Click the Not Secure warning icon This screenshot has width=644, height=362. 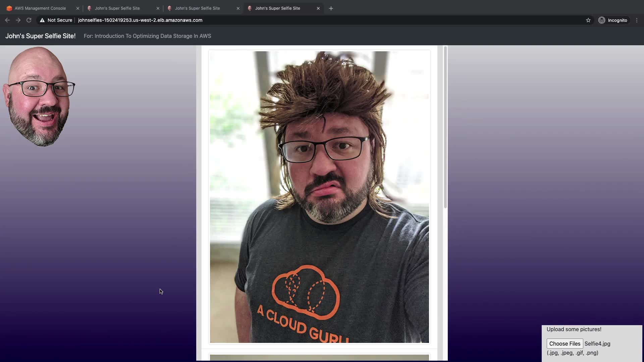tap(42, 20)
